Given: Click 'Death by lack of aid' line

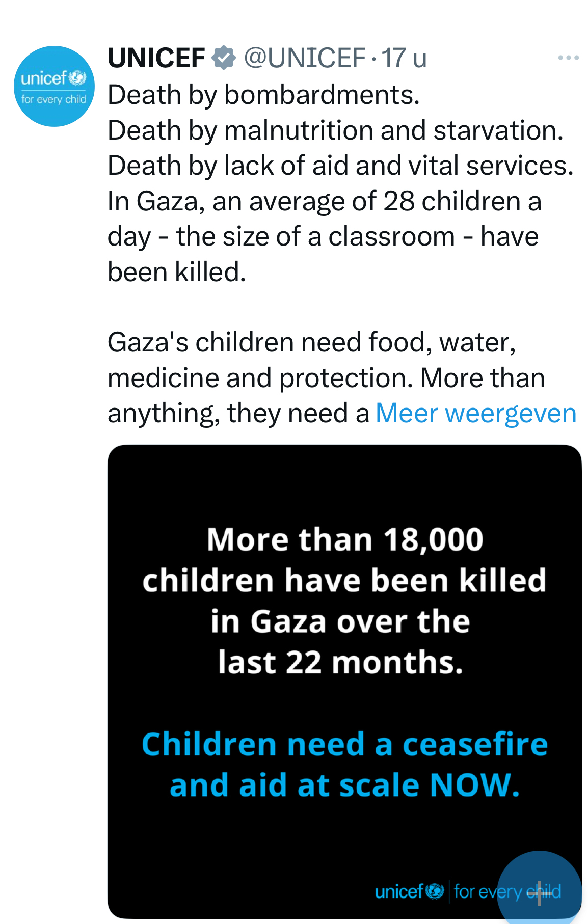Looking at the screenshot, I should click(x=340, y=166).
